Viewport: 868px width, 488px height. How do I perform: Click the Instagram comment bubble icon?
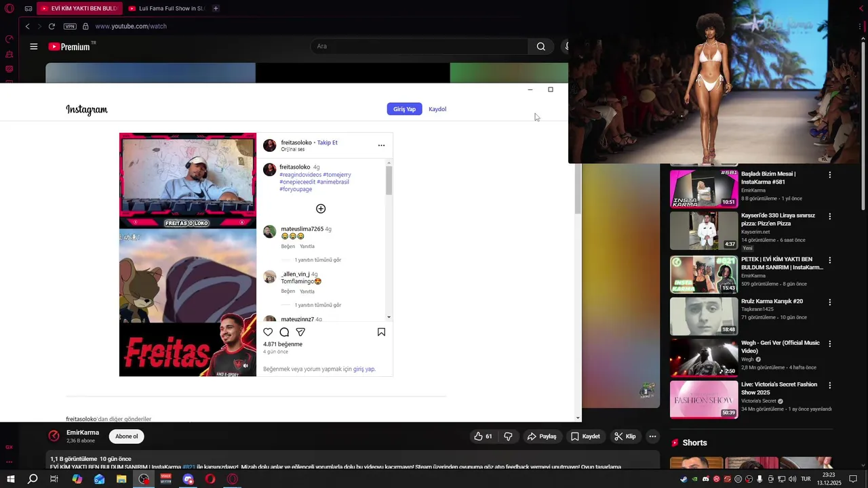click(x=284, y=332)
